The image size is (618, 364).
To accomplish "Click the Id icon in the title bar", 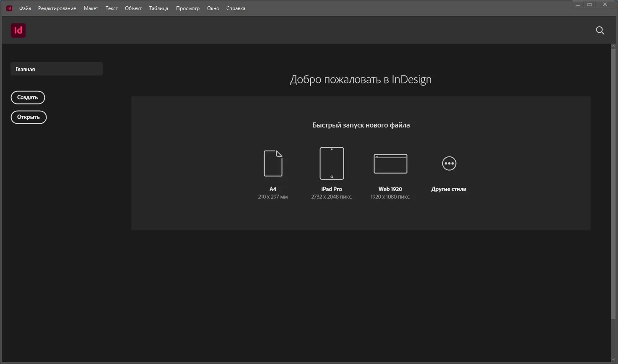I will click(8, 8).
